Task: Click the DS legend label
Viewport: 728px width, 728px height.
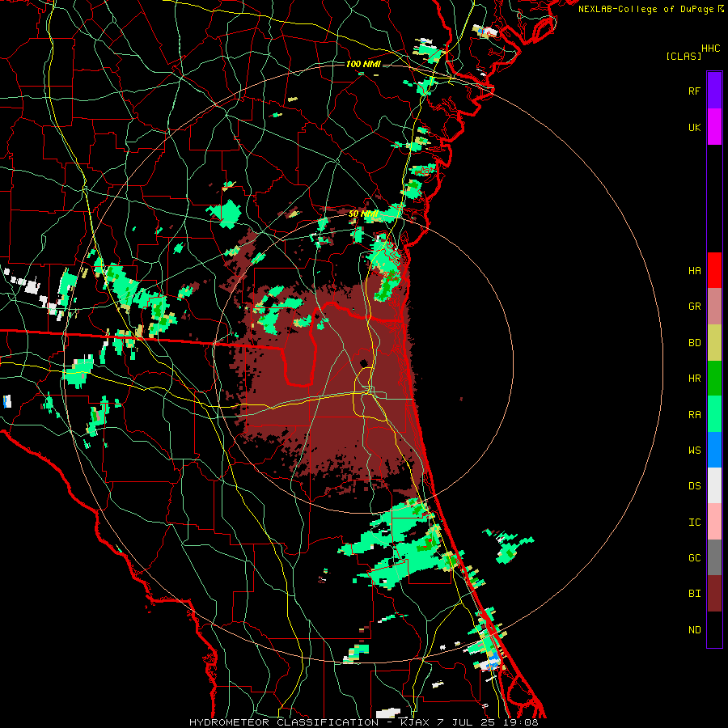Action: [694, 486]
